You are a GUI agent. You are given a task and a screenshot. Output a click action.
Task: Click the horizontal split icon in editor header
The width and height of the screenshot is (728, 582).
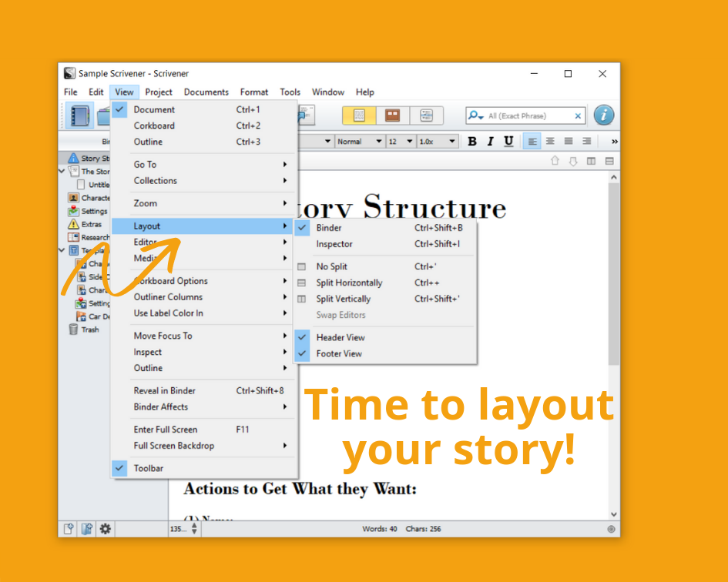point(609,161)
